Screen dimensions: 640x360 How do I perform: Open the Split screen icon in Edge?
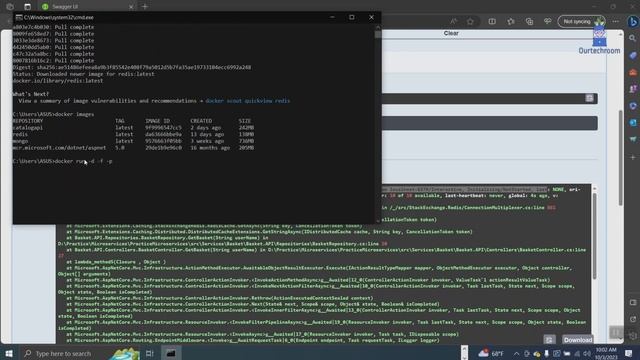click(492, 21)
